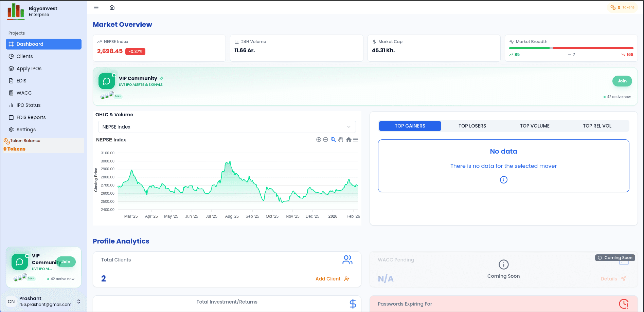Click the home icon in the top toolbar
Screen dimensions: 644x312
[112, 7]
